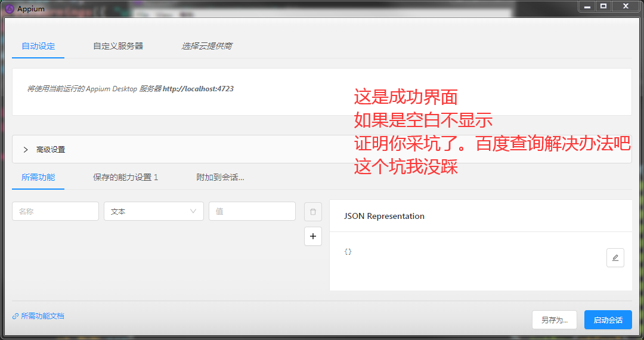The height and width of the screenshot is (340, 644).
Task: Expand the 高级设置 section
Action: pyautogui.click(x=321, y=150)
